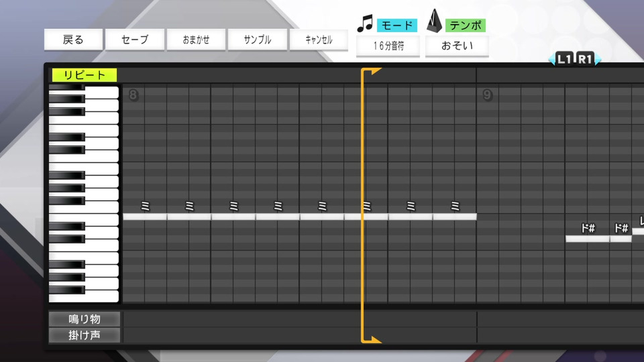Select the last ミ note in measure 8

[x=455, y=217]
